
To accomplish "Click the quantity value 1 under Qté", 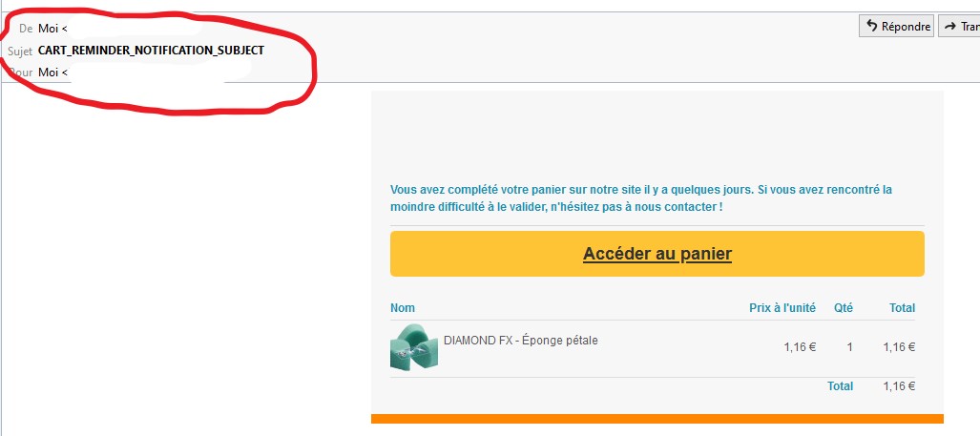I will 849,347.
